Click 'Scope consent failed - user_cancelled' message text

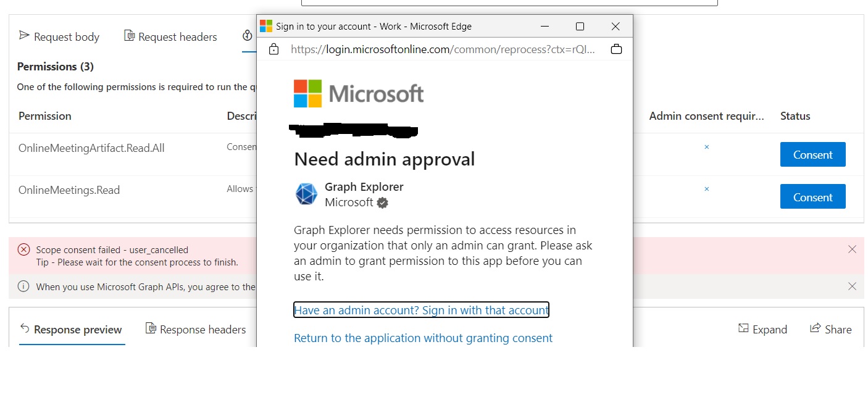coord(112,250)
